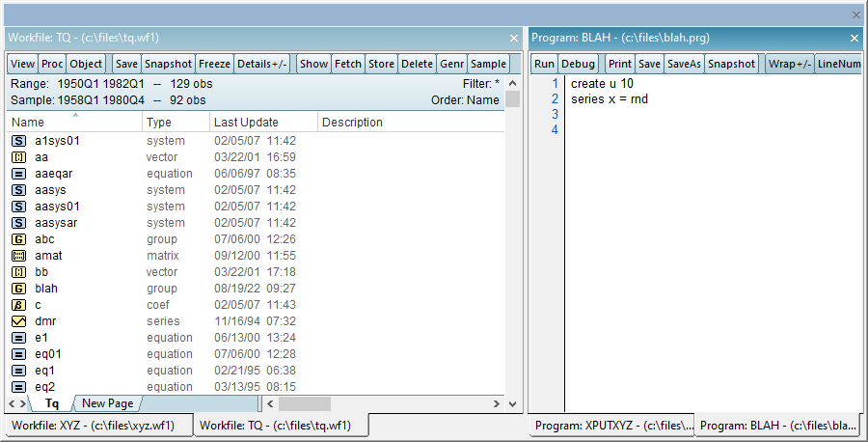Open the View menu in workfile
The height and width of the screenshot is (442, 868).
(x=23, y=64)
